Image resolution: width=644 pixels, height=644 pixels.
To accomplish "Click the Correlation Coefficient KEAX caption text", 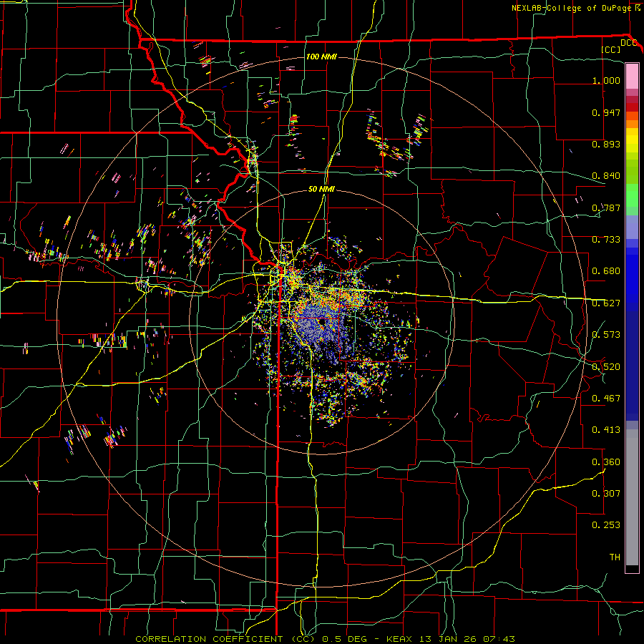I will [x=325, y=639].
